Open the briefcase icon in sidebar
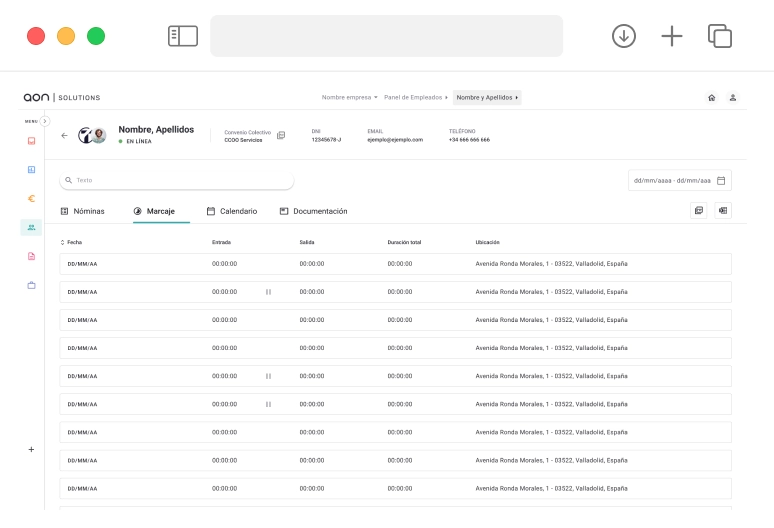The image size is (774, 528). 31,285
